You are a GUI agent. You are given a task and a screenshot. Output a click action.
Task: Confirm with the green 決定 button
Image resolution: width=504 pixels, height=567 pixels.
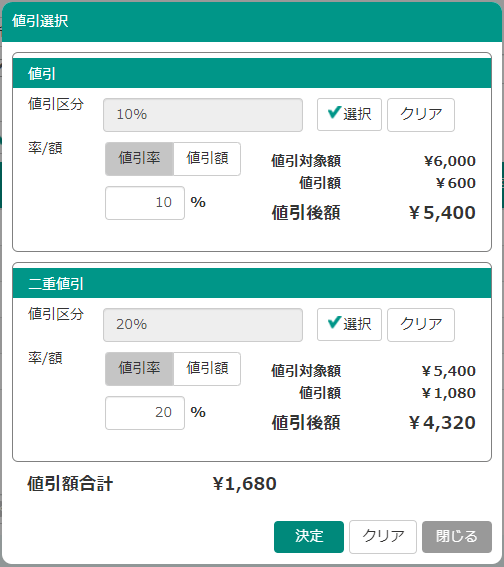(309, 537)
